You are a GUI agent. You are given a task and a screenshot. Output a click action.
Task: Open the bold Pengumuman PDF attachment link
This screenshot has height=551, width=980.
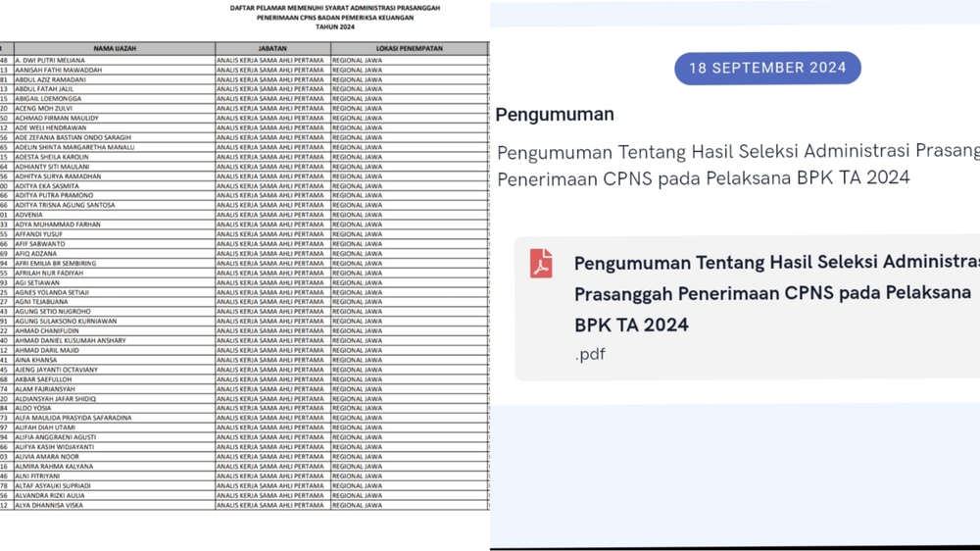click(x=774, y=293)
